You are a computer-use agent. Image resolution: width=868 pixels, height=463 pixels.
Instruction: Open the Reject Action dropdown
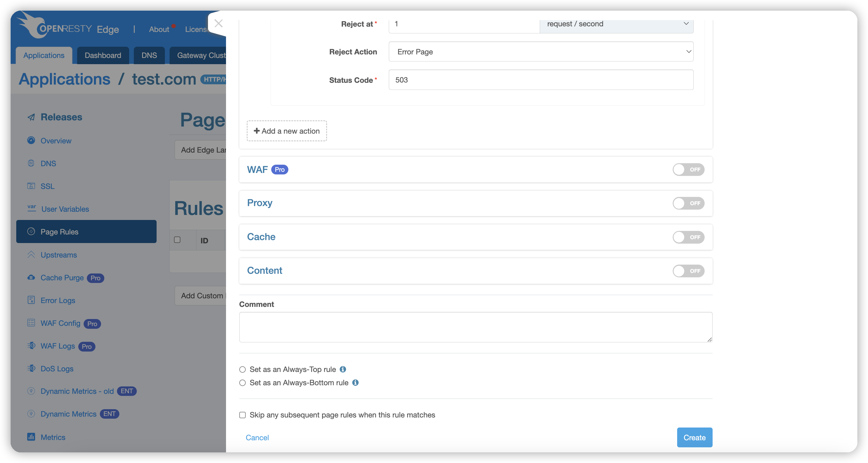(x=541, y=52)
